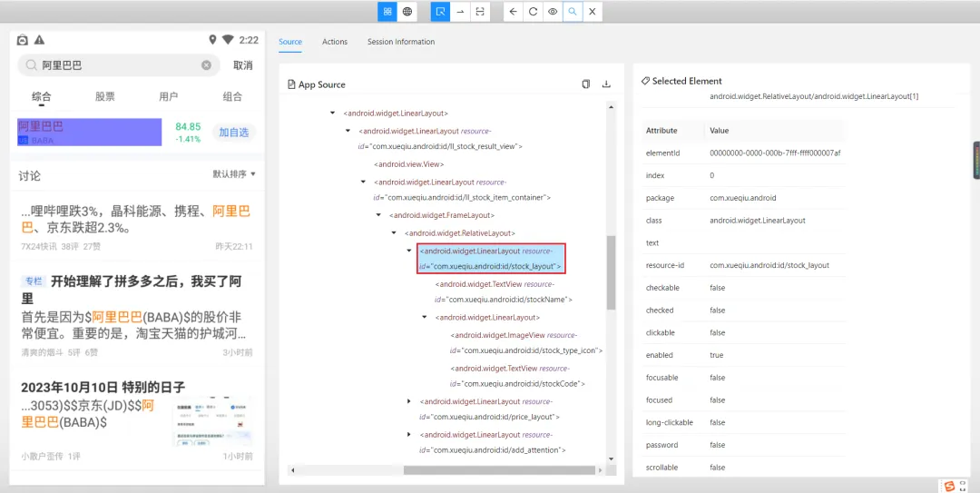This screenshot has height=493, width=980.
Task: Start recording with the eye icon
Action: point(552,11)
